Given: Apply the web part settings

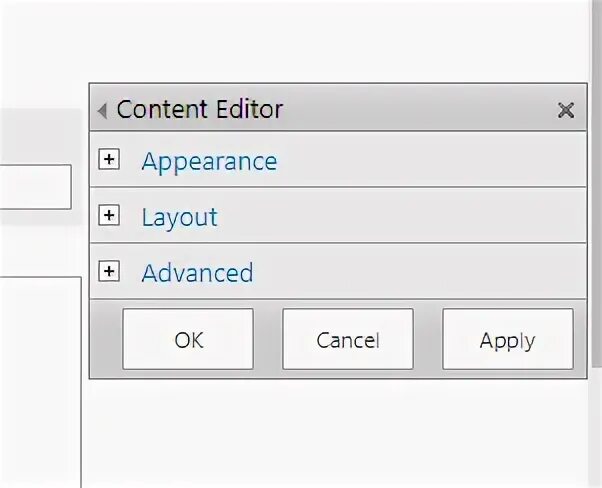Looking at the screenshot, I should pos(507,340).
